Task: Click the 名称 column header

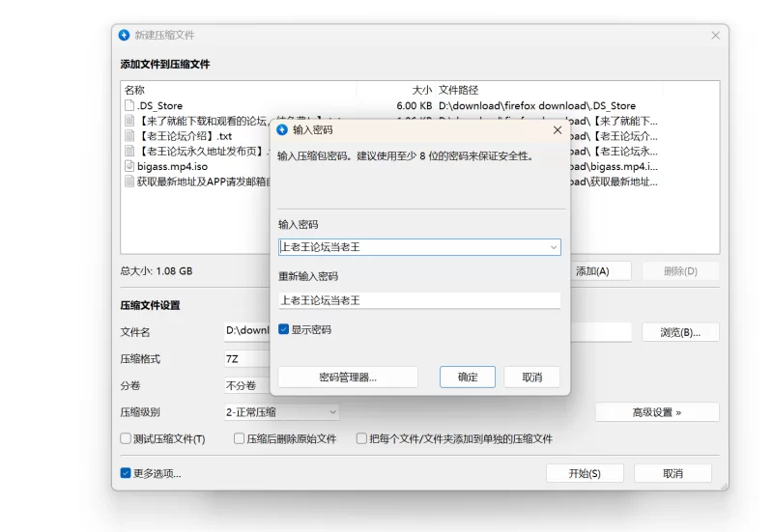Action: (135, 90)
